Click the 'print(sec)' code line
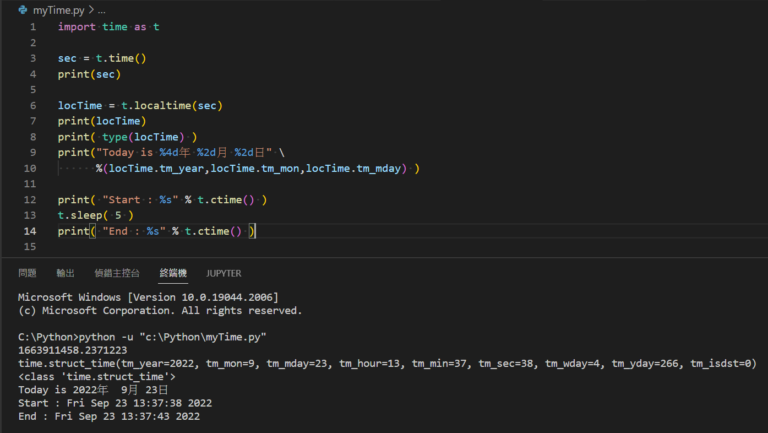 pos(89,74)
